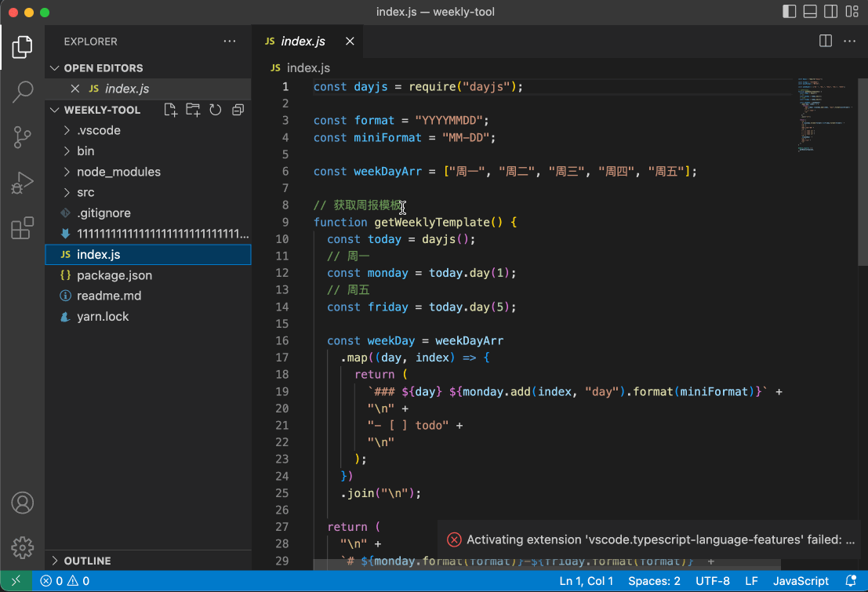This screenshot has width=868, height=592.
Task: Open the Extensions view icon
Action: (x=22, y=227)
